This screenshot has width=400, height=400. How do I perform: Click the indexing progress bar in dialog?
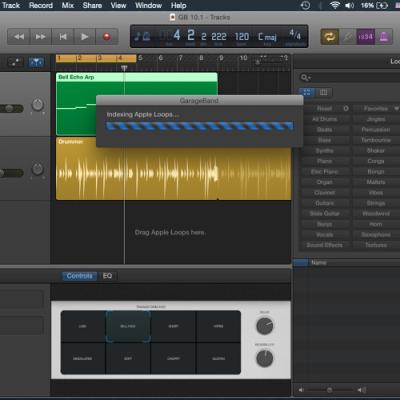(200, 126)
